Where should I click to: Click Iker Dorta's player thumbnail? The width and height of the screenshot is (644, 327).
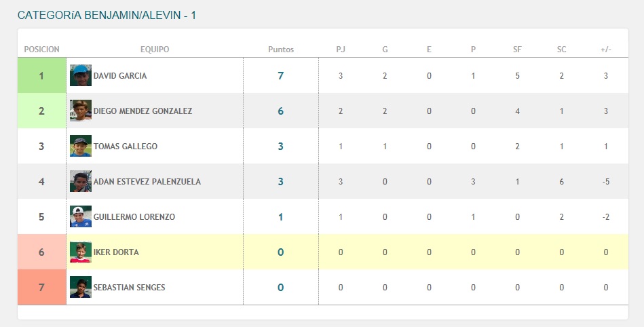tap(81, 252)
